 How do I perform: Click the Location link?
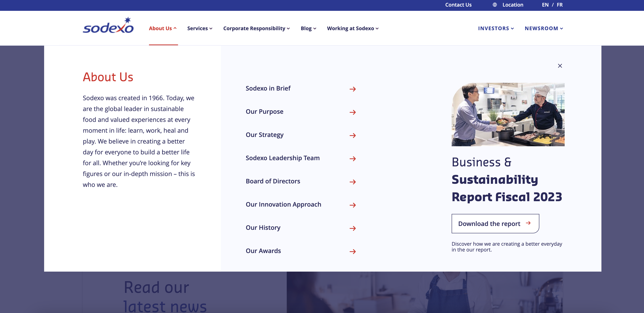point(513,5)
